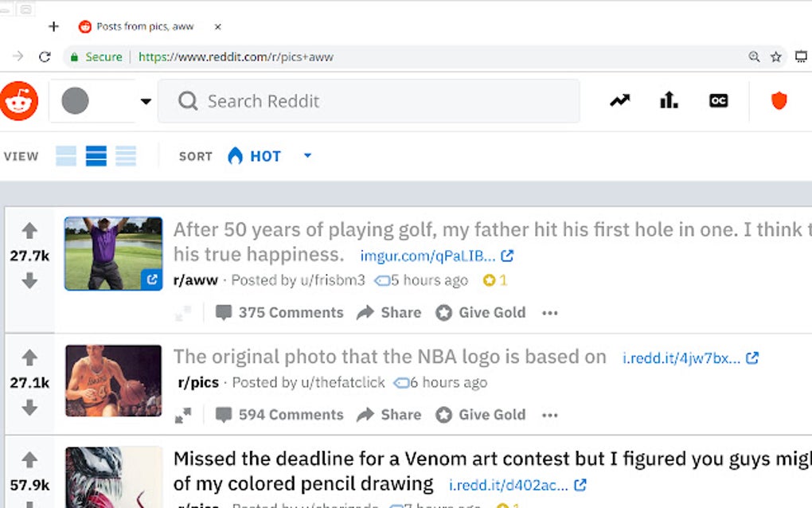This screenshot has height=508, width=812.
Task: Click the Reddit snoo logo
Action: pos(19,101)
